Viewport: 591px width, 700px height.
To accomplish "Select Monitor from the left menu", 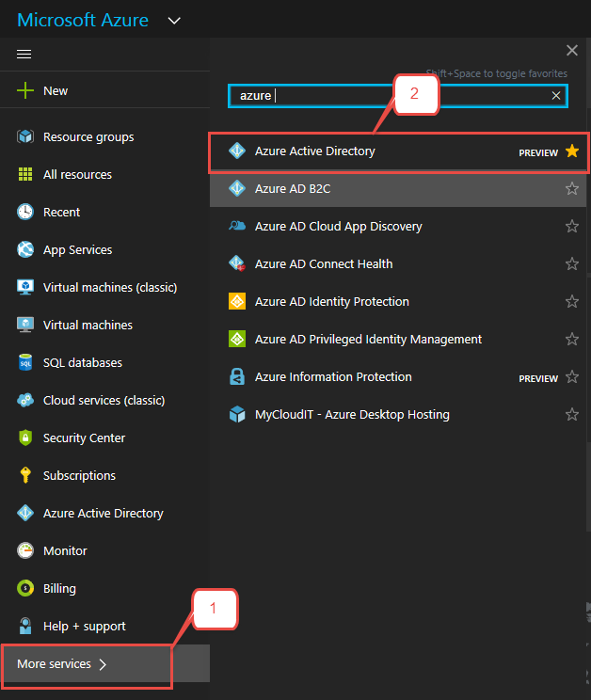I will pyautogui.click(x=65, y=551).
